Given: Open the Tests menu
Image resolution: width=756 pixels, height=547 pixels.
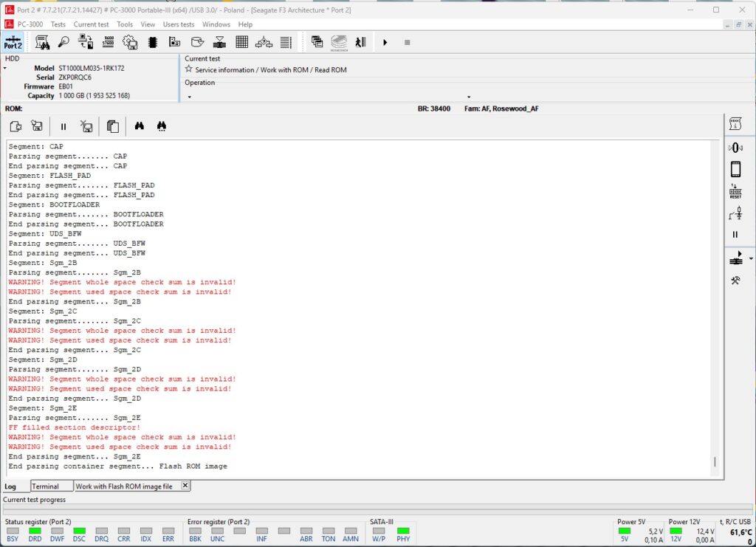Looking at the screenshot, I should 58,24.
